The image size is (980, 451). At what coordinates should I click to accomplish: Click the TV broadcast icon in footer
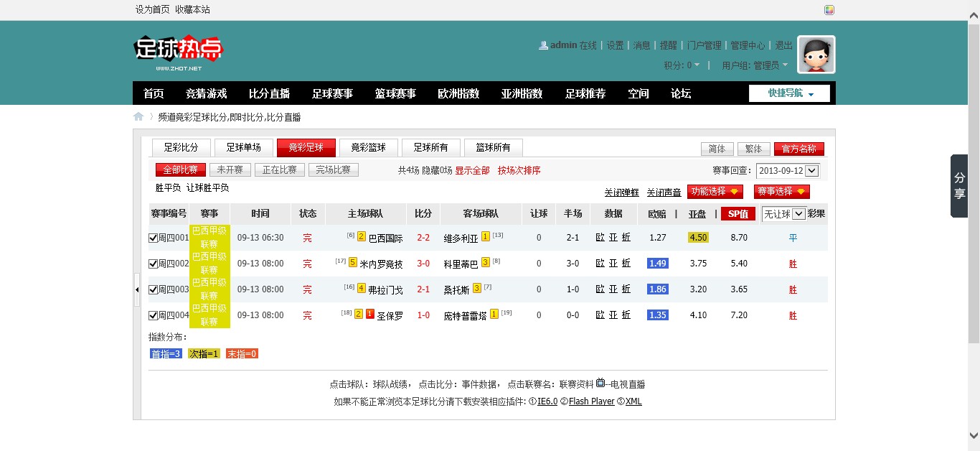pos(600,383)
